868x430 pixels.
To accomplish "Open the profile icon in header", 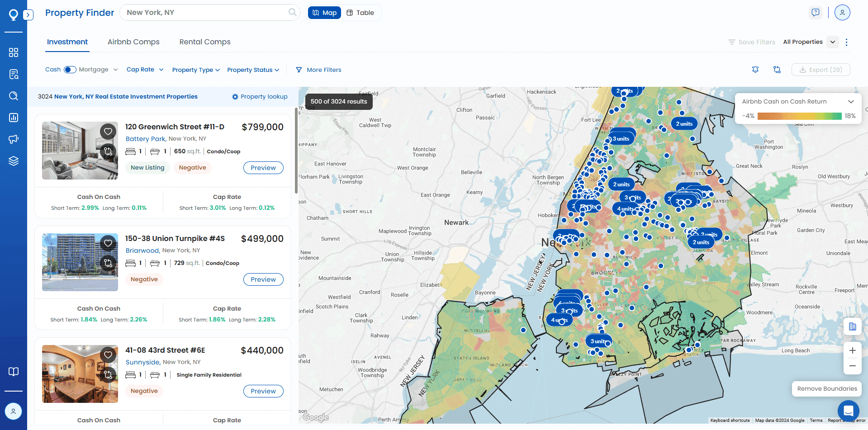I will pyautogui.click(x=842, y=13).
